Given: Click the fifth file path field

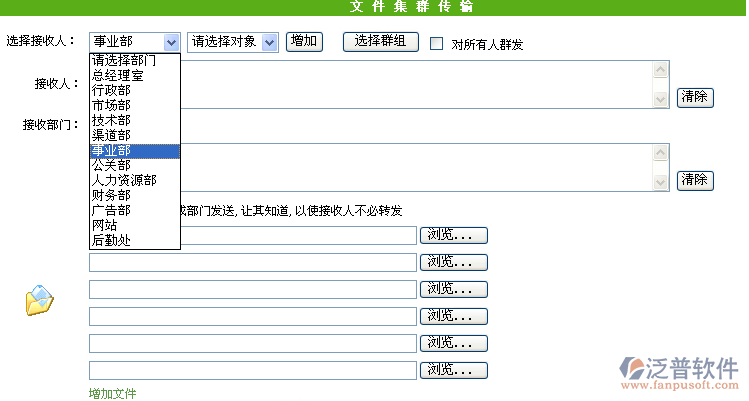Looking at the screenshot, I should coord(253,344).
